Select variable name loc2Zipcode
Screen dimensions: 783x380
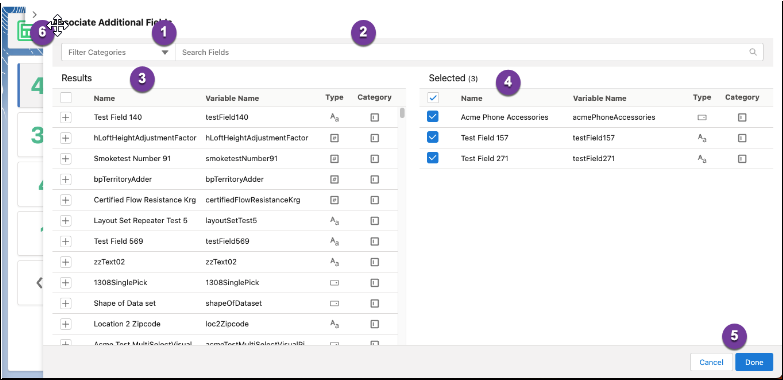(227, 324)
